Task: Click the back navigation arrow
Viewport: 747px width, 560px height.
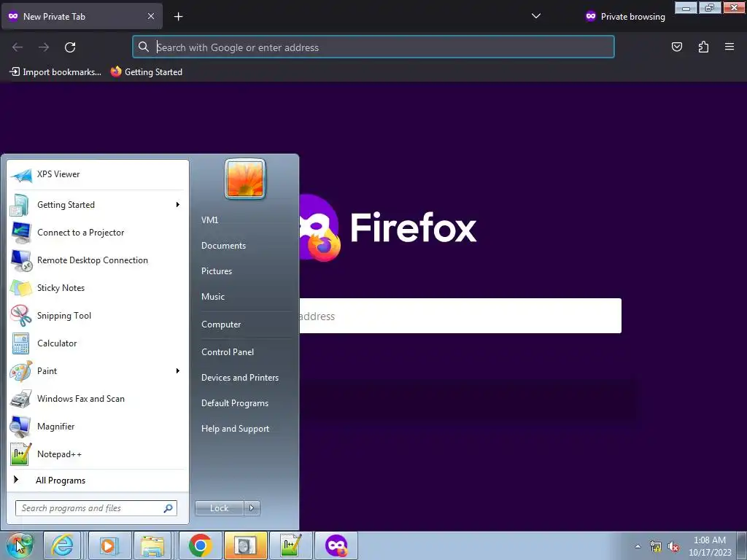Action: coord(18,47)
